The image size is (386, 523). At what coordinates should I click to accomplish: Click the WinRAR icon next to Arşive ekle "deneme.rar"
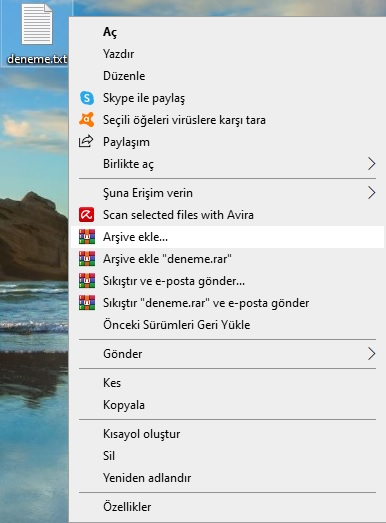coord(87,258)
